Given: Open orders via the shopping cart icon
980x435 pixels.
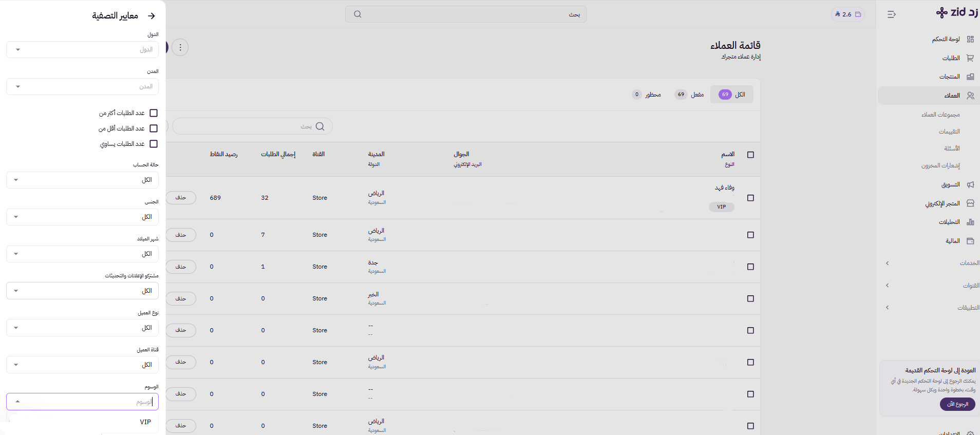Looking at the screenshot, I should tap(970, 58).
